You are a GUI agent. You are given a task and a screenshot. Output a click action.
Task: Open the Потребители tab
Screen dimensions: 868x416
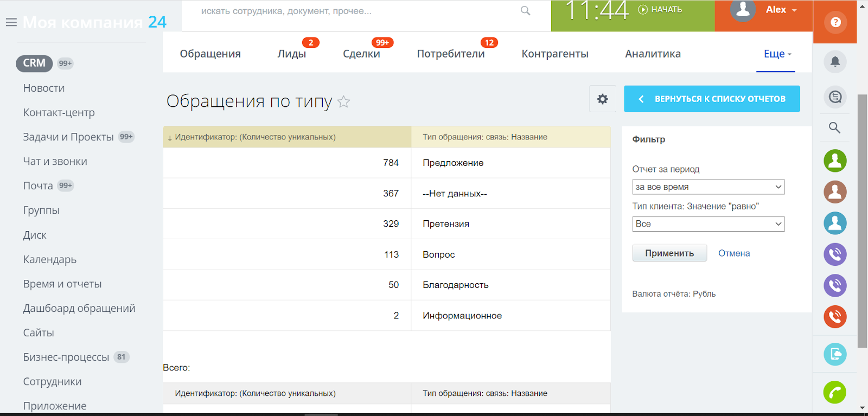[x=451, y=54]
